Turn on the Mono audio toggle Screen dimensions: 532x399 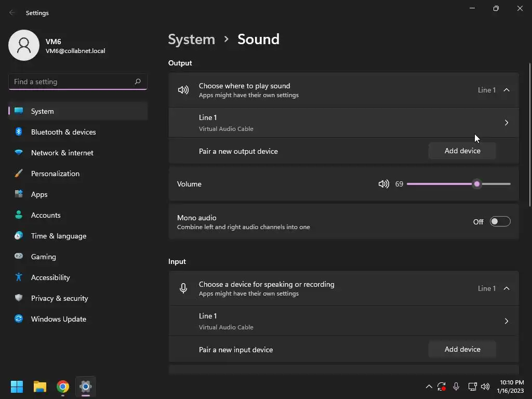coord(500,222)
